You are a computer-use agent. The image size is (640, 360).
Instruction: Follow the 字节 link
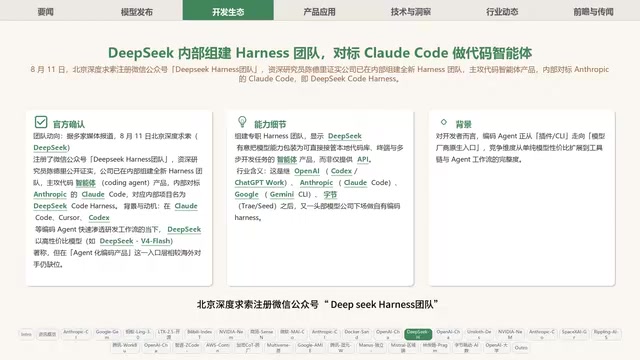coord(330,194)
